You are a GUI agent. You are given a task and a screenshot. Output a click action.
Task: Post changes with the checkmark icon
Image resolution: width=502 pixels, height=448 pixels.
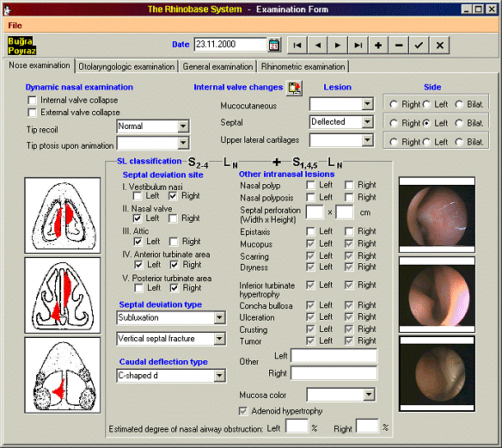419,46
